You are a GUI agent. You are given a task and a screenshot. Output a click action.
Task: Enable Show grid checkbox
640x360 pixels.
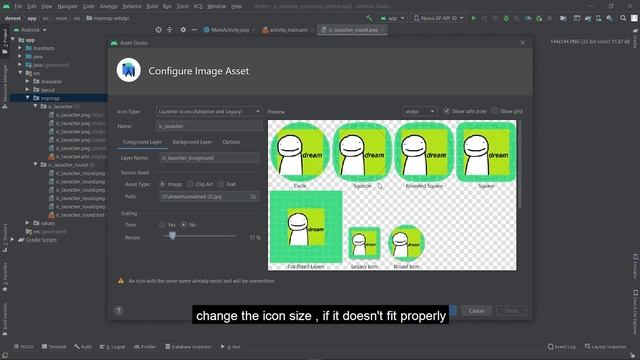click(x=495, y=111)
